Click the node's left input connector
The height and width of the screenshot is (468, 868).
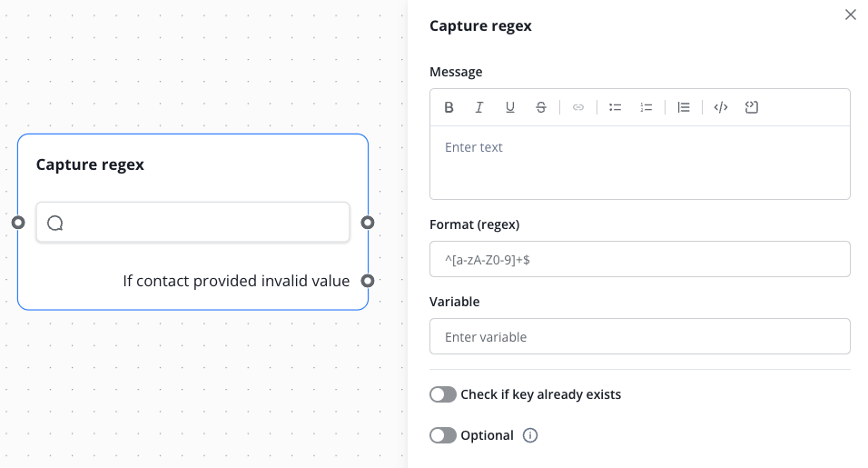pyautogui.click(x=17, y=223)
